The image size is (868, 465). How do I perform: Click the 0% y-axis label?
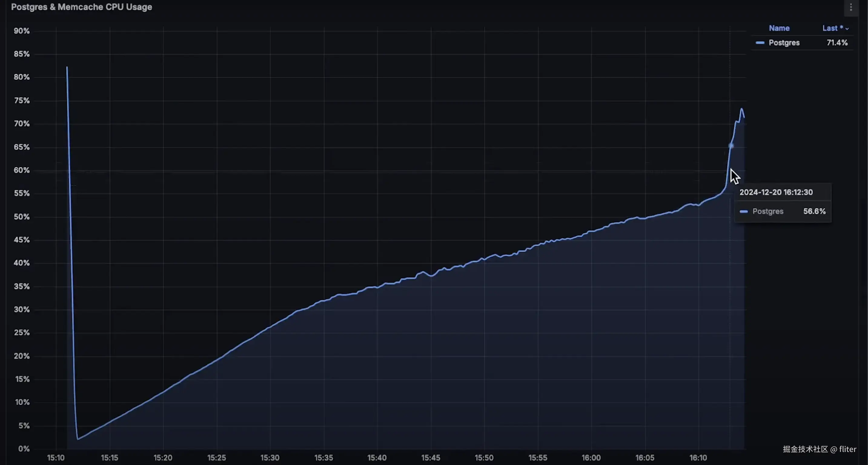coord(24,449)
